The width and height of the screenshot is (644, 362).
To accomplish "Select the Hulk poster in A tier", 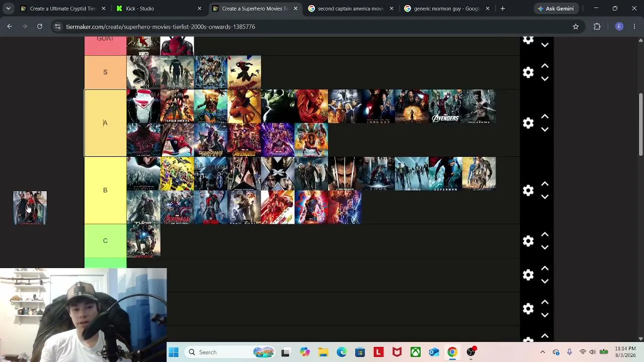I will 278,106.
